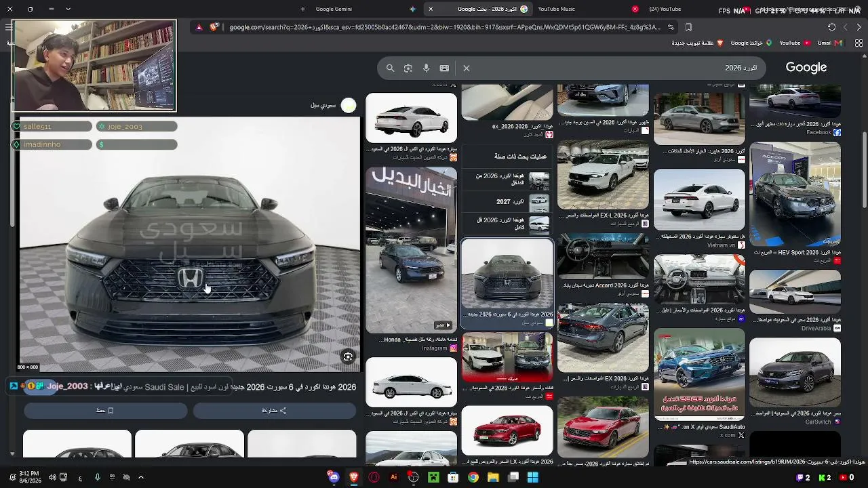Click the مشاركة share button
Screen dimensions: 868x488
pyautogui.click(x=274, y=410)
